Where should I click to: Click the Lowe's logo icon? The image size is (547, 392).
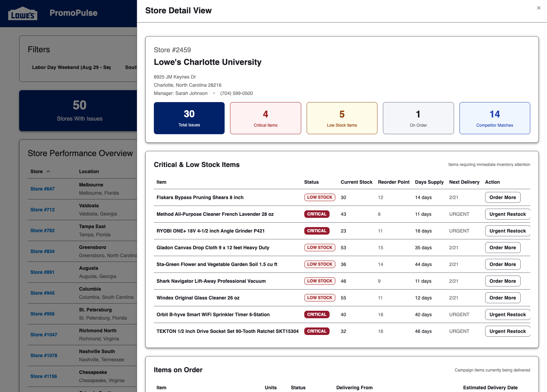pyautogui.click(x=23, y=13)
